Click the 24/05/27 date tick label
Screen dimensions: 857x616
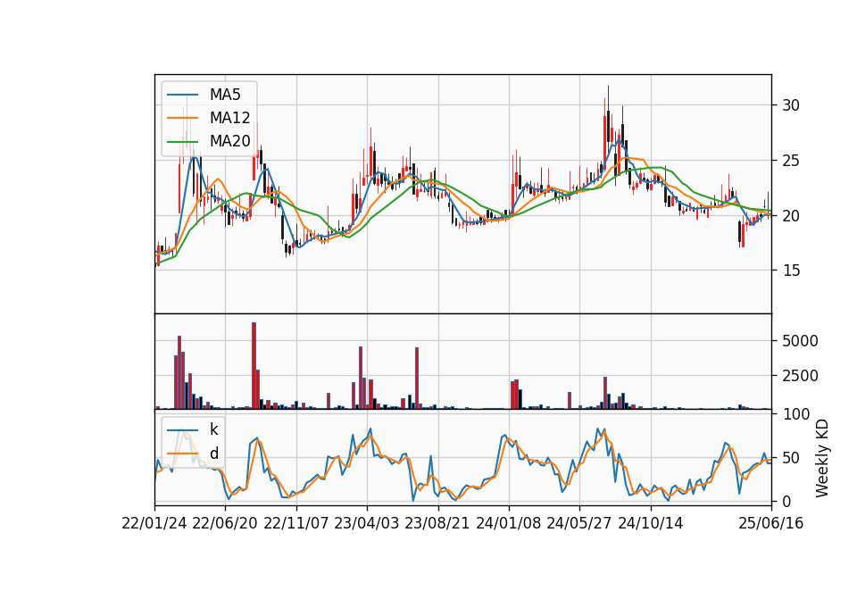[578, 523]
